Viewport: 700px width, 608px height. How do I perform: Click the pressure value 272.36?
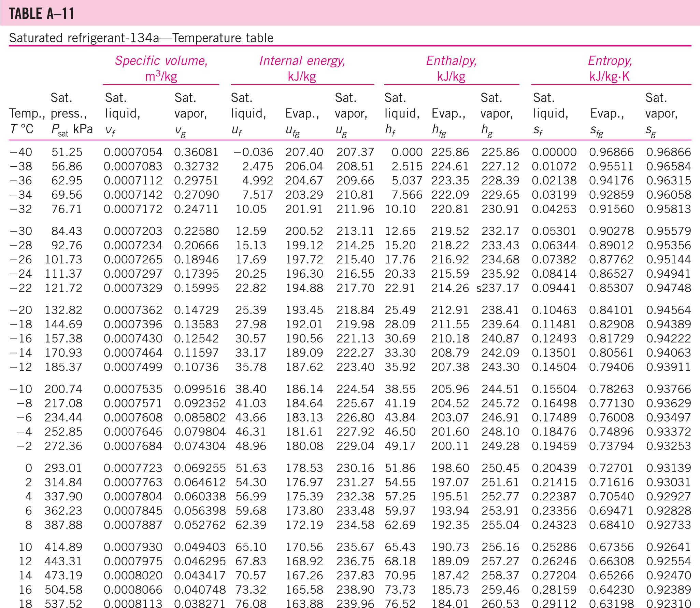coord(63,446)
